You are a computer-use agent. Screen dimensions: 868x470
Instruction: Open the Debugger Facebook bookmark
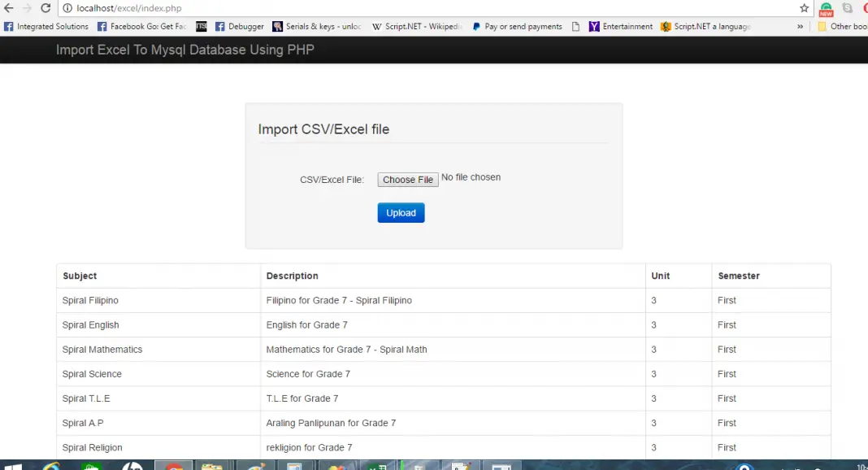pos(240,27)
